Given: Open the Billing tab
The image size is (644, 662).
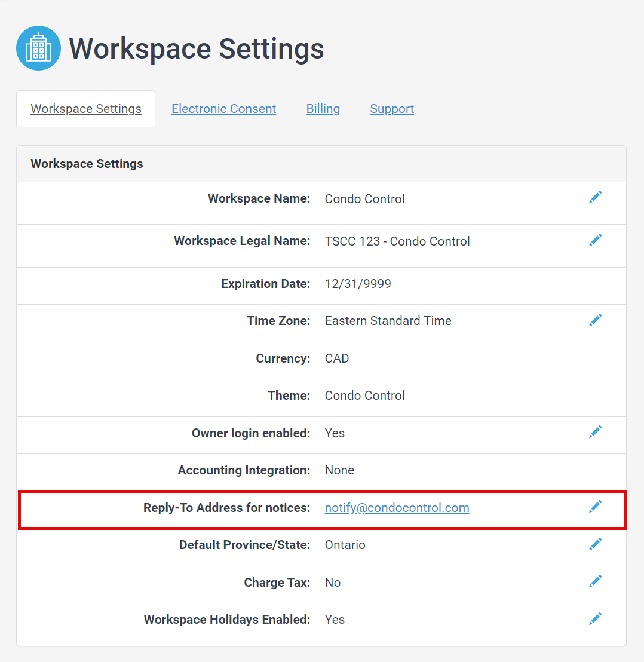Looking at the screenshot, I should coord(323,109).
